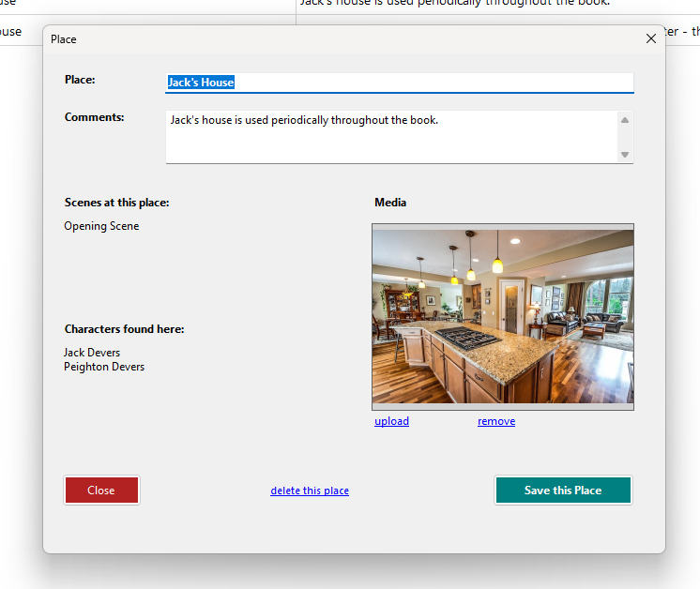Screen dimensions: 700x589
Task: Click the remove link under the image
Action: click(496, 421)
